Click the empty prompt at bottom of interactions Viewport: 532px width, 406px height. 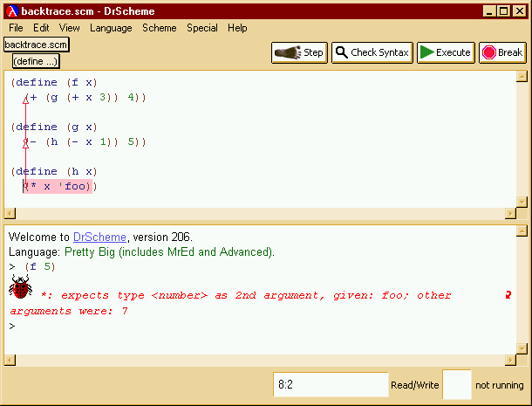(x=12, y=327)
